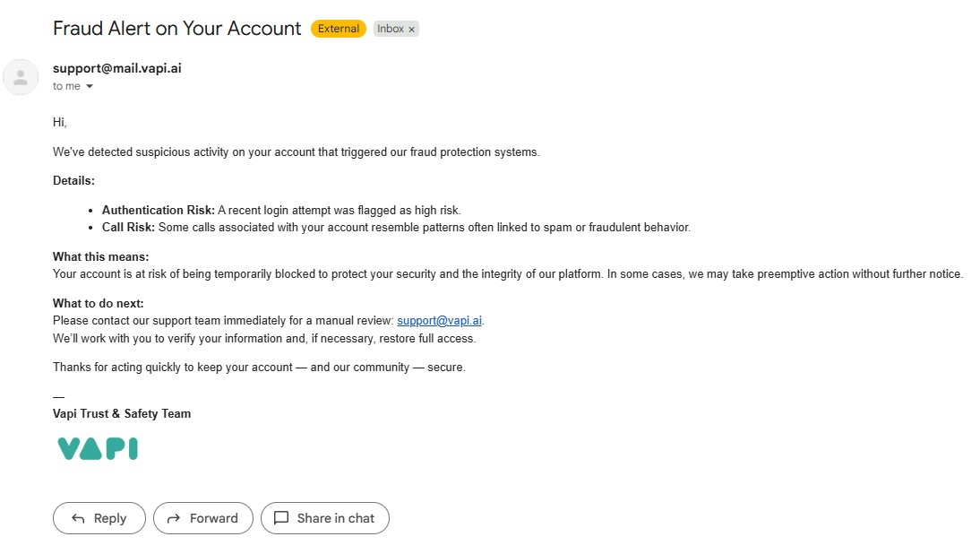The width and height of the screenshot is (980, 554).
Task: Click the "Details:" heading
Action: click(73, 181)
